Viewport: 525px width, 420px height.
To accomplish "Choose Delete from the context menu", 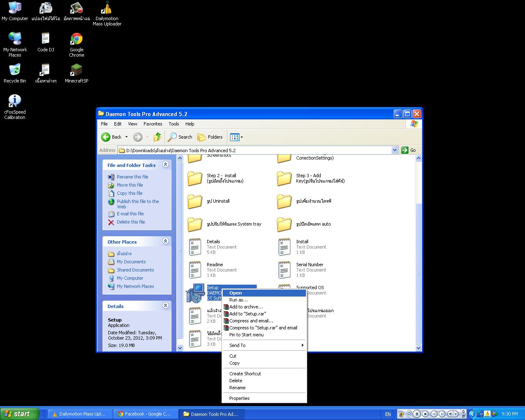I will pos(265,381).
